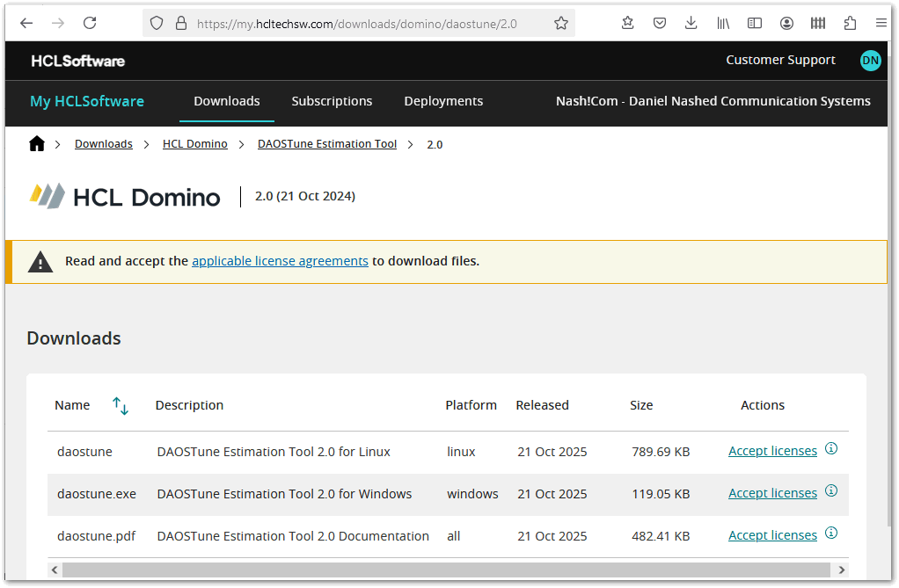Viewport: 899px width, 588px height.
Task: Open the library books icon
Action: pyautogui.click(x=723, y=24)
